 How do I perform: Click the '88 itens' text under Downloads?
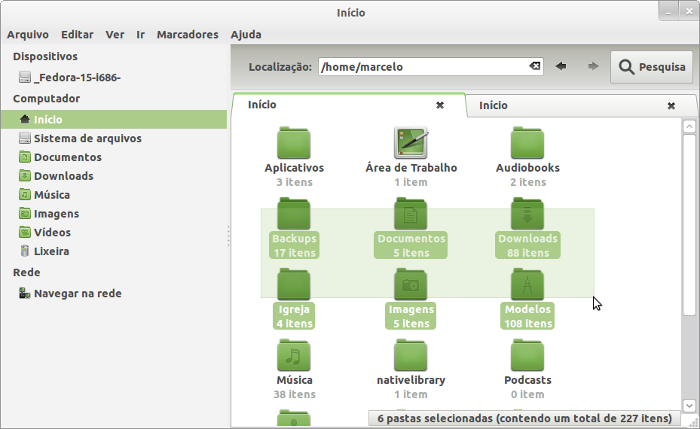point(528,253)
